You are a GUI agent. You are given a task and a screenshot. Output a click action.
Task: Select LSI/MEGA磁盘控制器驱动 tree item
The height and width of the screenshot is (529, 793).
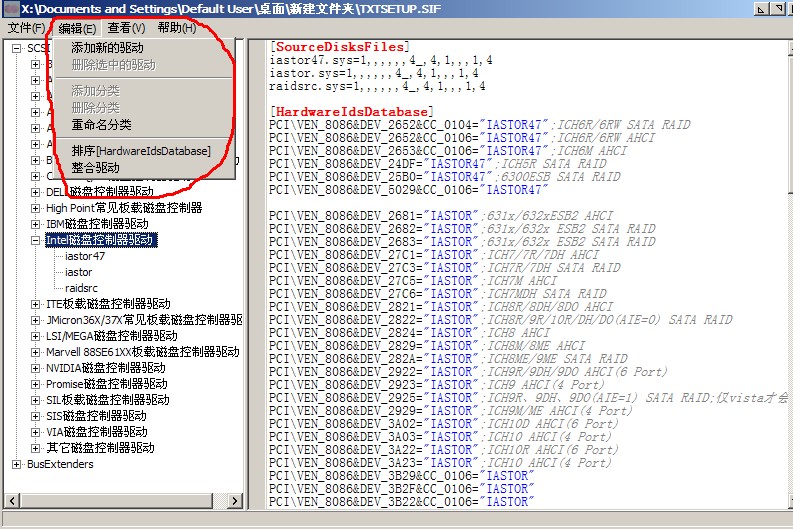pyautogui.click(x=111, y=336)
